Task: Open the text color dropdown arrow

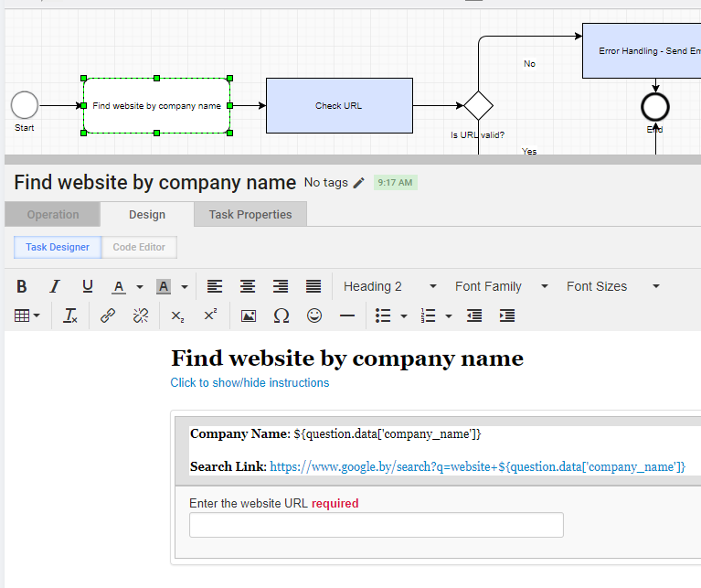Action: (140, 286)
